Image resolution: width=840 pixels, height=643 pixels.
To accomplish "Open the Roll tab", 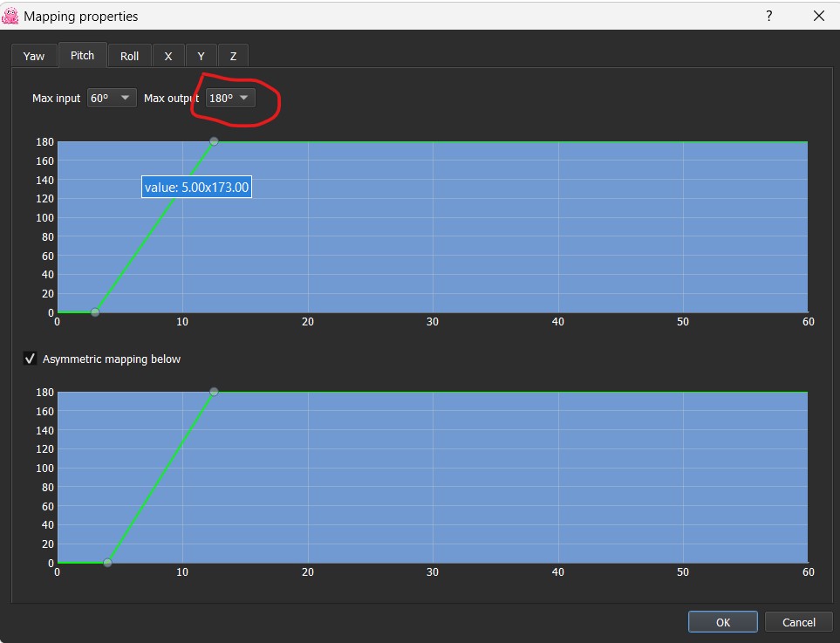I will [x=129, y=56].
